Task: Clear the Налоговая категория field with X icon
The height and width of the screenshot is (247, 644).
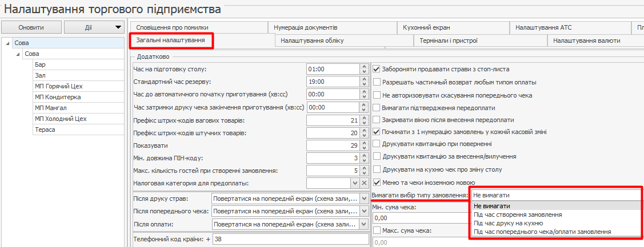Action: [363, 183]
